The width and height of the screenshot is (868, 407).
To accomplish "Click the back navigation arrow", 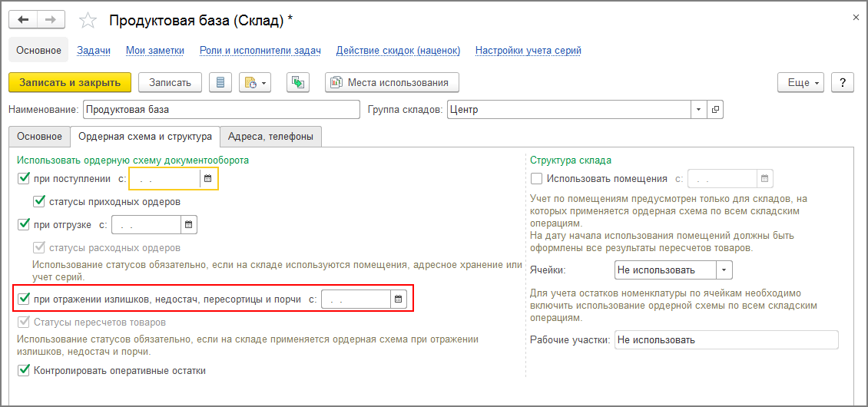I will (x=23, y=19).
